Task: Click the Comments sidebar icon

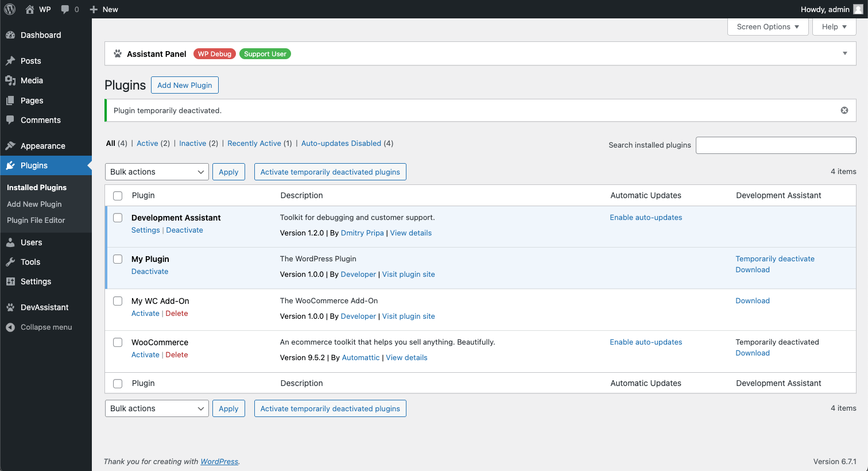Action: pos(10,120)
